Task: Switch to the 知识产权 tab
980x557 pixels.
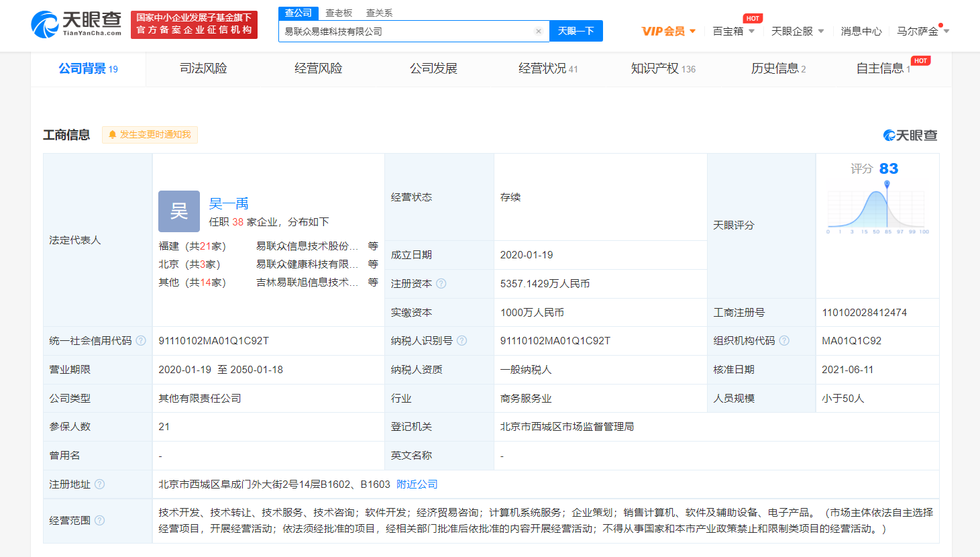Action: click(663, 68)
